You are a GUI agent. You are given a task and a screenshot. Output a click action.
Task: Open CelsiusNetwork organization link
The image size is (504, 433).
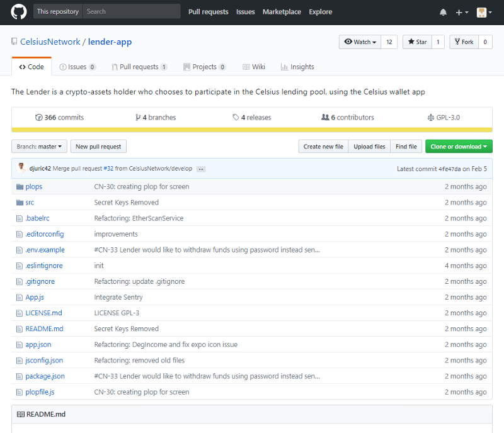pyautogui.click(x=50, y=42)
